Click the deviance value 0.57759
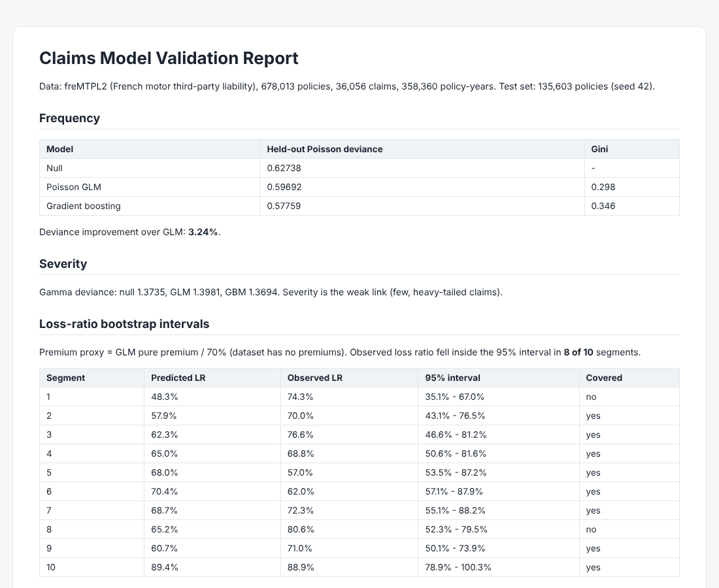 point(284,206)
